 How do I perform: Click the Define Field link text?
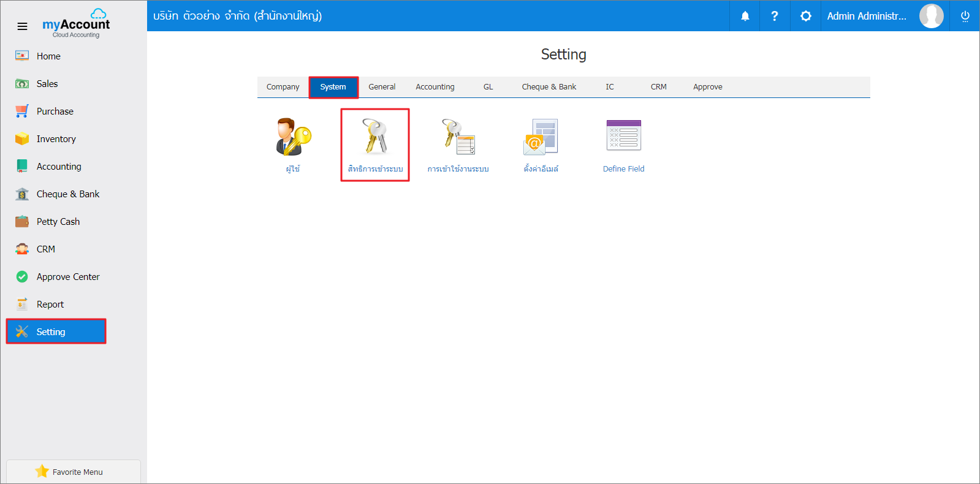click(x=623, y=169)
